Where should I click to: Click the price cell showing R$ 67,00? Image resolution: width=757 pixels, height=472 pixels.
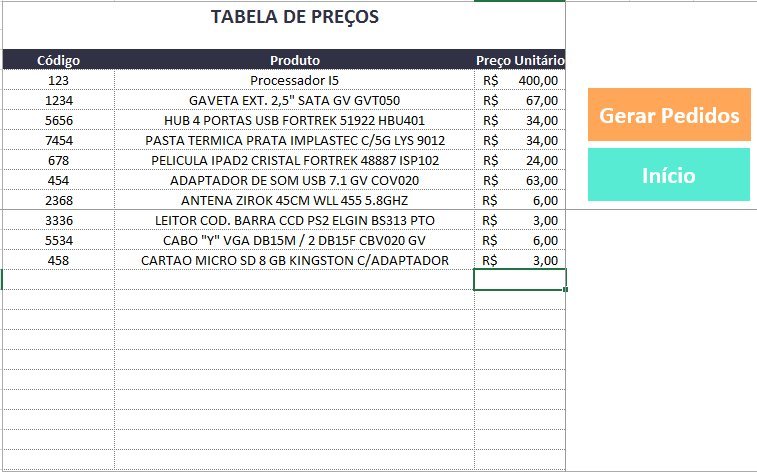[520, 100]
